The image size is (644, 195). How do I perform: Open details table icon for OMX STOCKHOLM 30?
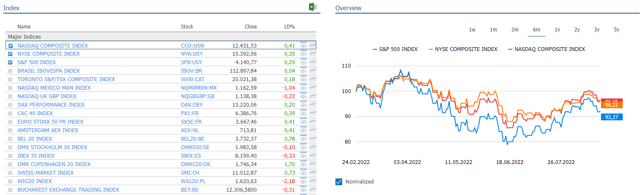coord(303,147)
